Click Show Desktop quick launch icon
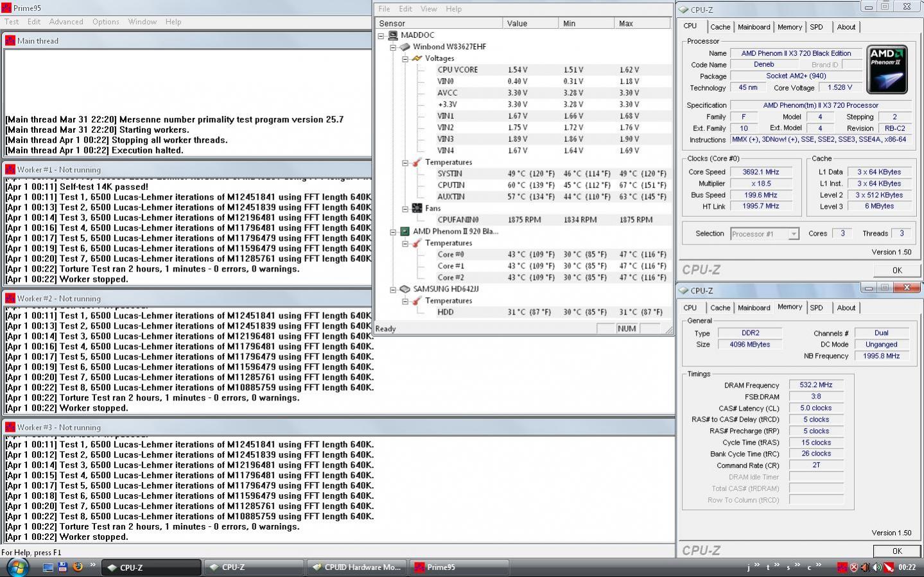Image resolution: width=924 pixels, height=577 pixels. coord(48,567)
